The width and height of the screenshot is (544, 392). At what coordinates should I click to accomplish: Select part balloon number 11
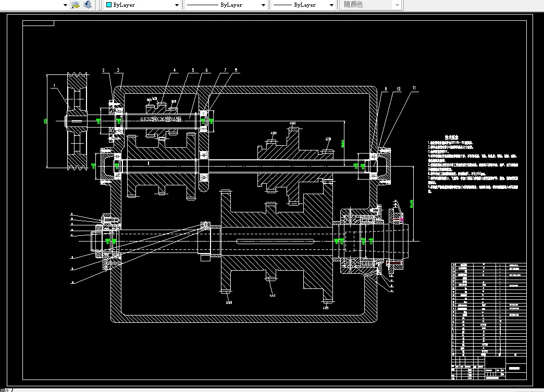tap(414, 89)
